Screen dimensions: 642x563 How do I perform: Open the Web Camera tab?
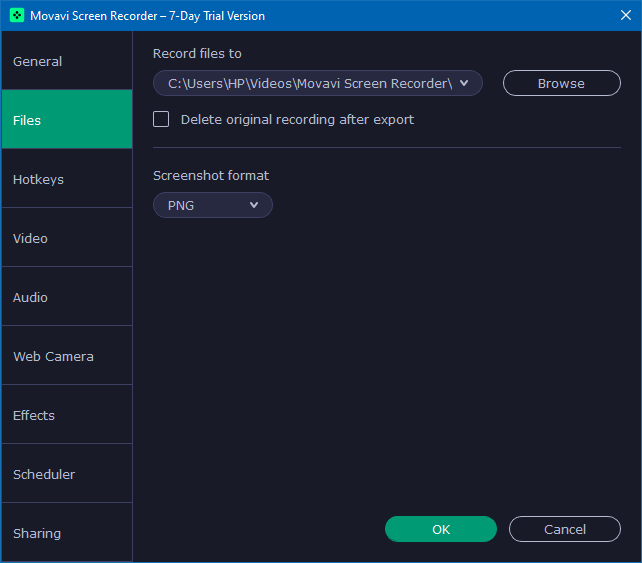(67, 355)
